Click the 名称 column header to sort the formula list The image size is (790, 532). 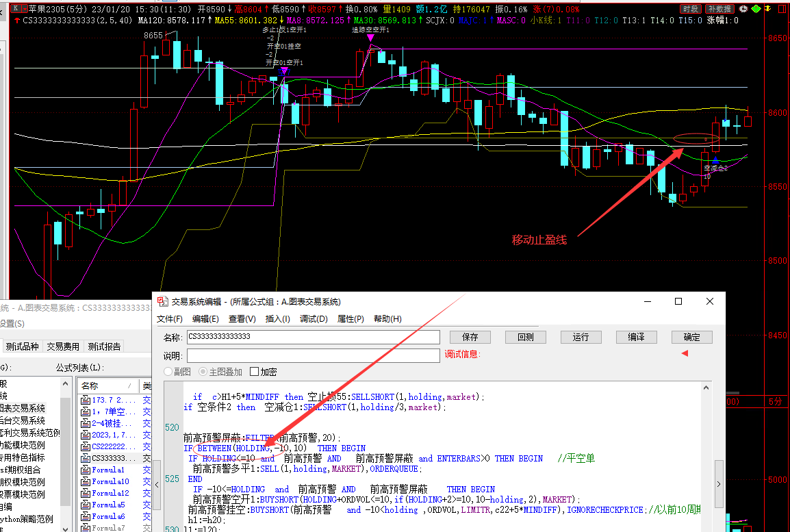pos(108,386)
